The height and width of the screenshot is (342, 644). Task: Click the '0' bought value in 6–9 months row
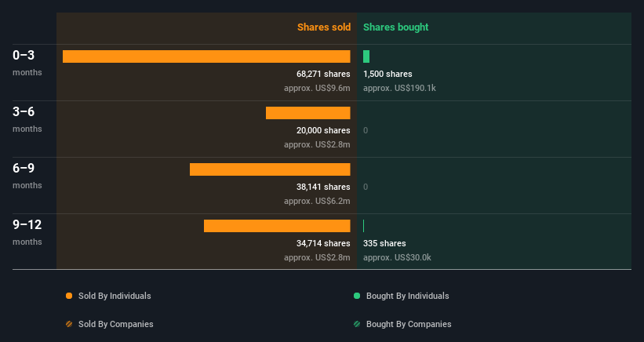coord(366,187)
